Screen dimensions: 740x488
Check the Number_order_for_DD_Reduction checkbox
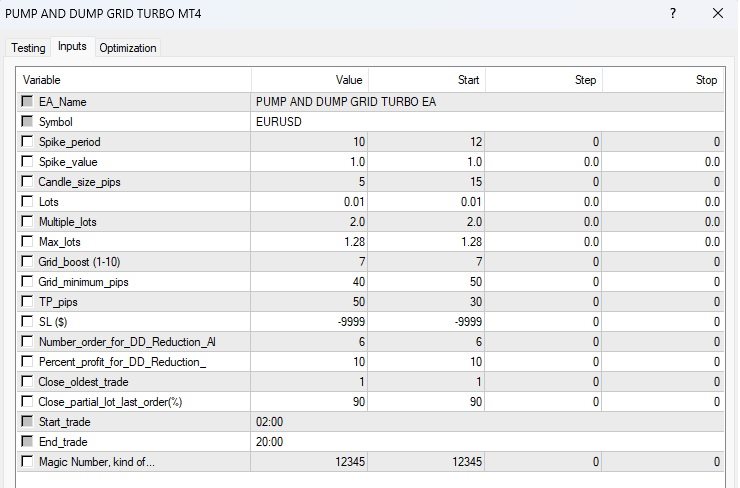point(27,341)
